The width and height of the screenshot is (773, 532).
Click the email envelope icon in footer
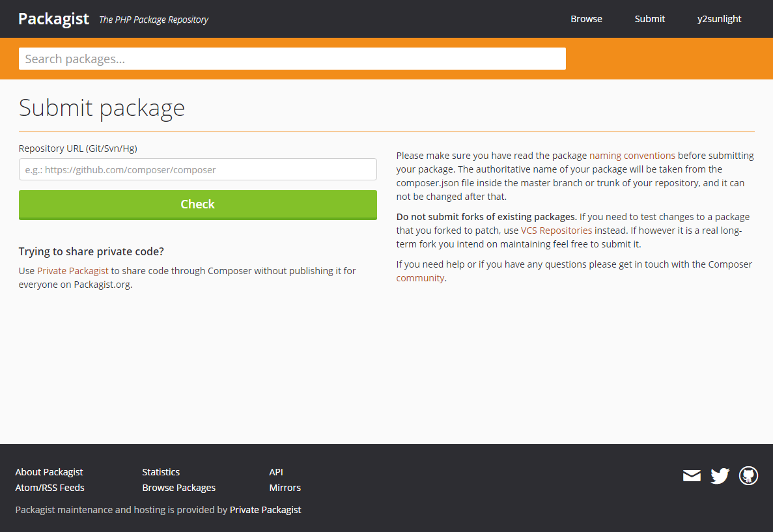pyautogui.click(x=692, y=476)
